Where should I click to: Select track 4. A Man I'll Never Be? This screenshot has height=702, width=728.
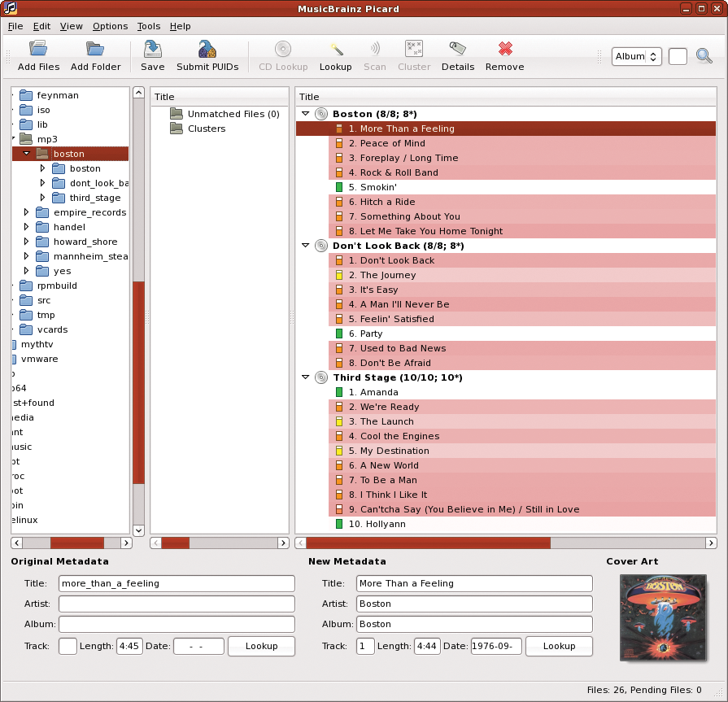522,304
